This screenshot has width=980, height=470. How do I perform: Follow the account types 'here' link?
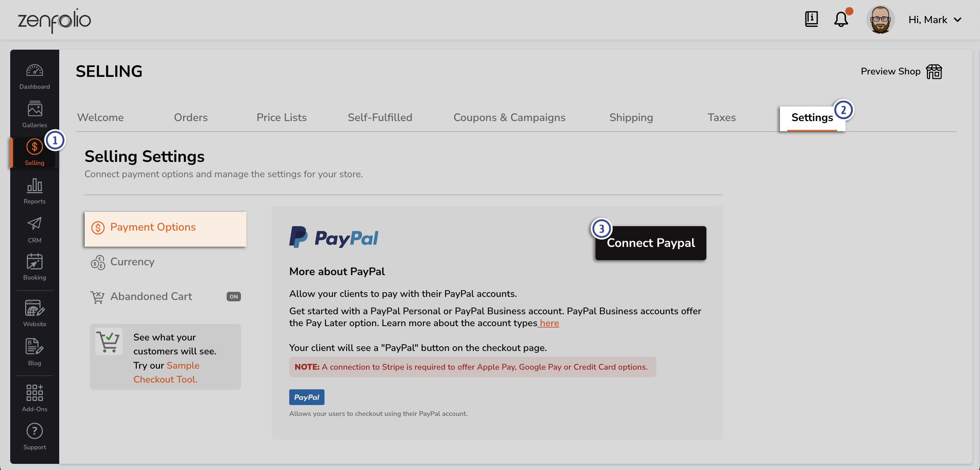[549, 323]
